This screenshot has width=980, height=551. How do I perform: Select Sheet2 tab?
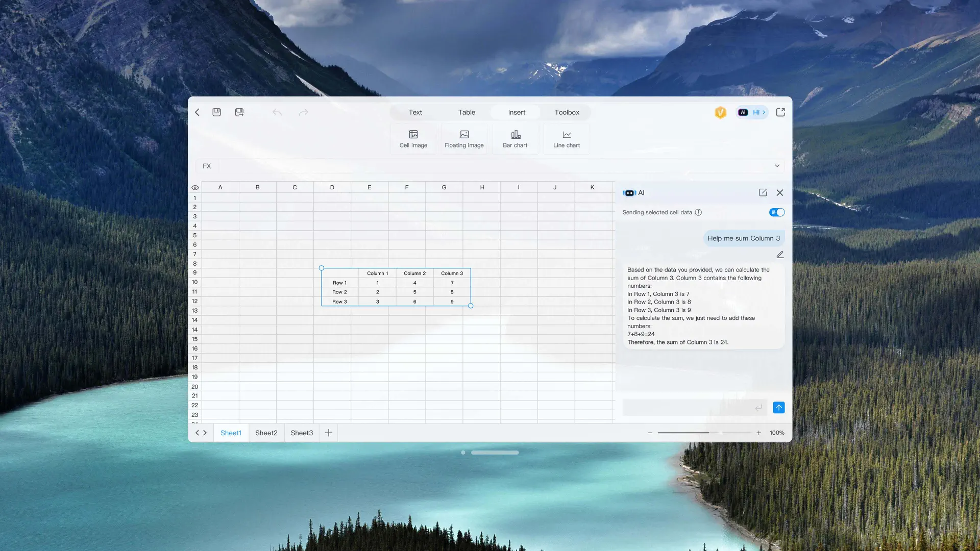(x=266, y=432)
